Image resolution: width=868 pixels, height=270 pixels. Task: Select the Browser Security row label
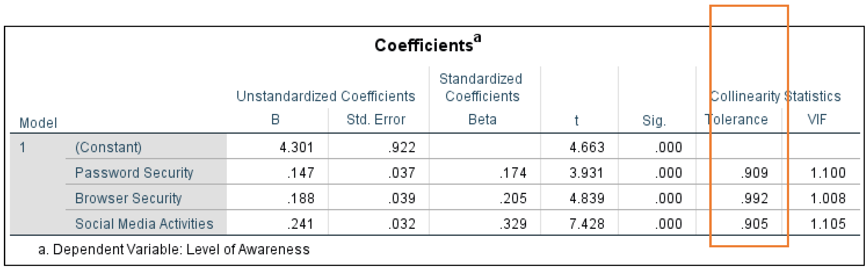pyautogui.click(x=128, y=198)
